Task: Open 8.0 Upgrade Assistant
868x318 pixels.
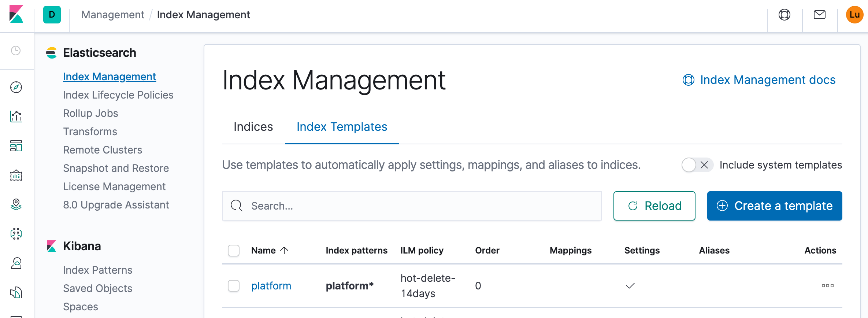Action: click(x=116, y=205)
